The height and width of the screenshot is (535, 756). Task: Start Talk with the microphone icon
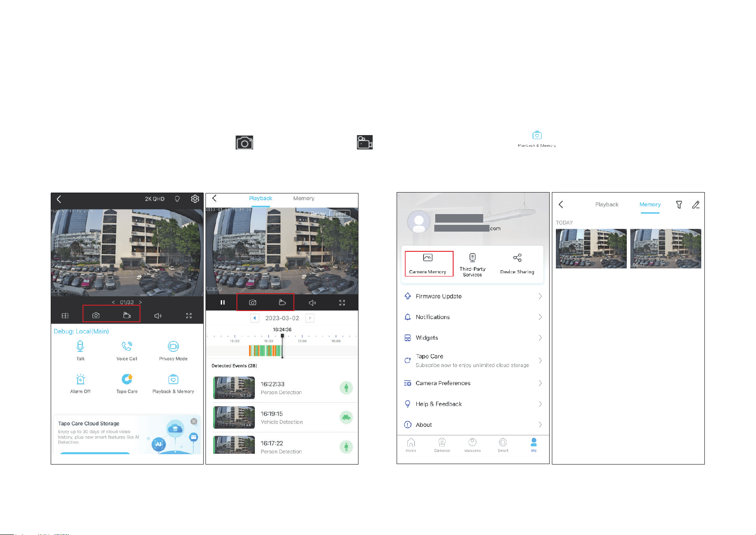click(80, 350)
